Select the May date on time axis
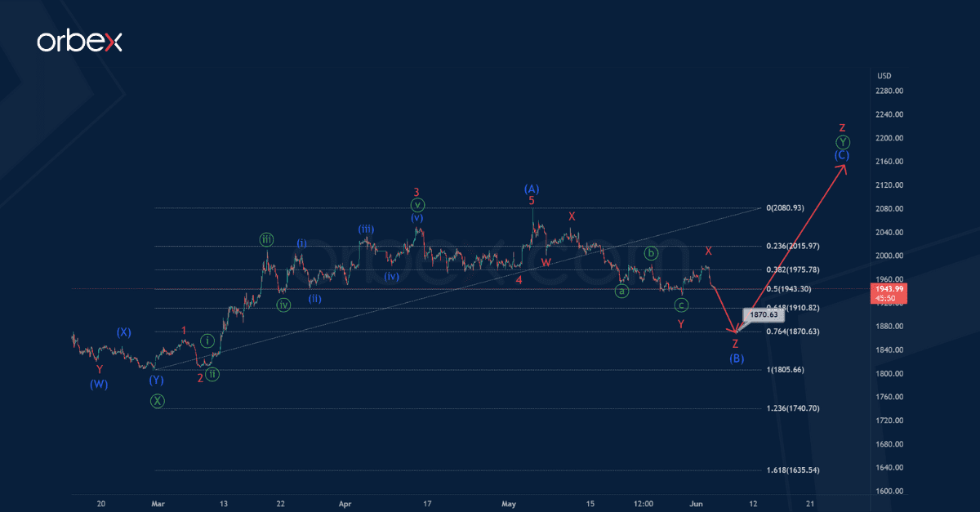The image size is (980, 512). [510, 504]
